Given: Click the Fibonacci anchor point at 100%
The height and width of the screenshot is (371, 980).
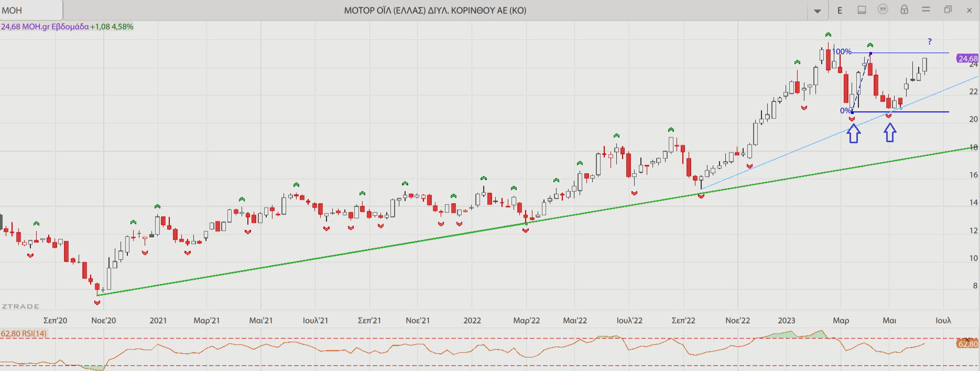Looking at the screenshot, I should [870, 54].
